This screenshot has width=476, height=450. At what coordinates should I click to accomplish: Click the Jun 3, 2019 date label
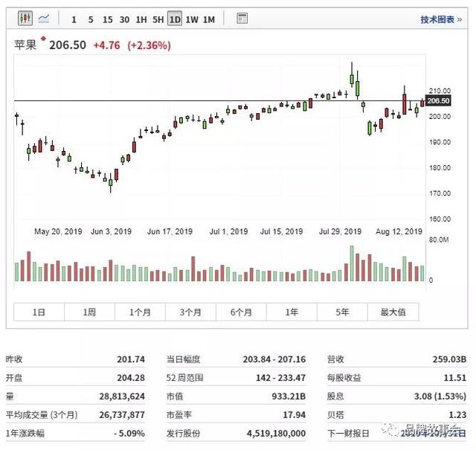pyautogui.click(x=111, y=231)
